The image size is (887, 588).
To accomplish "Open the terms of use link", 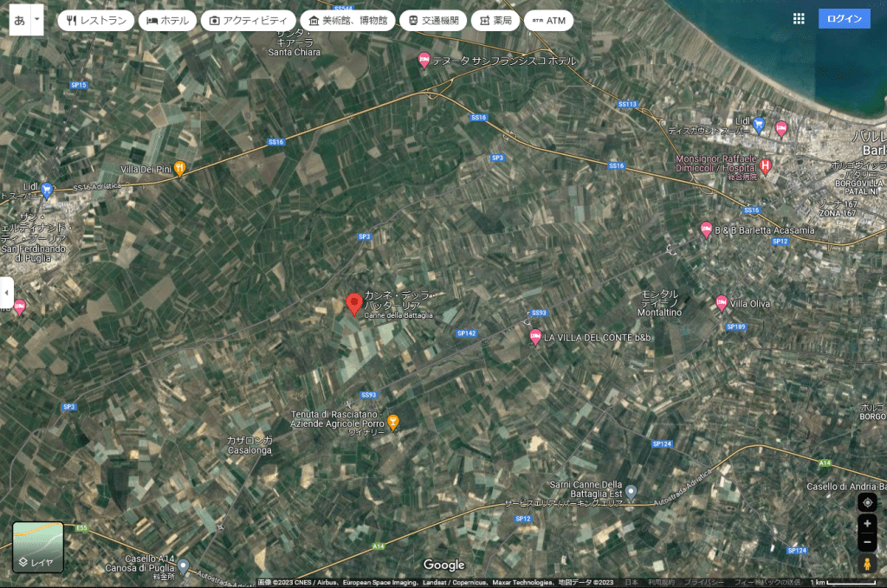I will [x=662, y=583].
